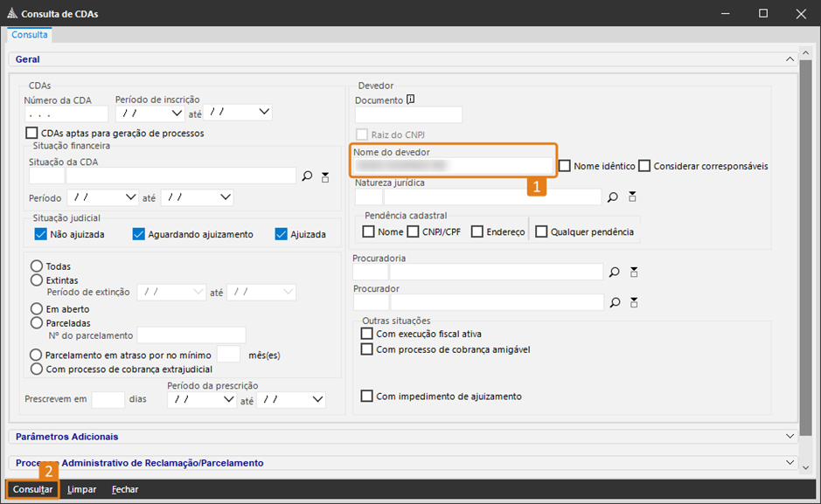Uncheck the Não ajuizada checkbox
Image resolution: width=821 pixels, height=504 pixels.
[x=40, y=234]
